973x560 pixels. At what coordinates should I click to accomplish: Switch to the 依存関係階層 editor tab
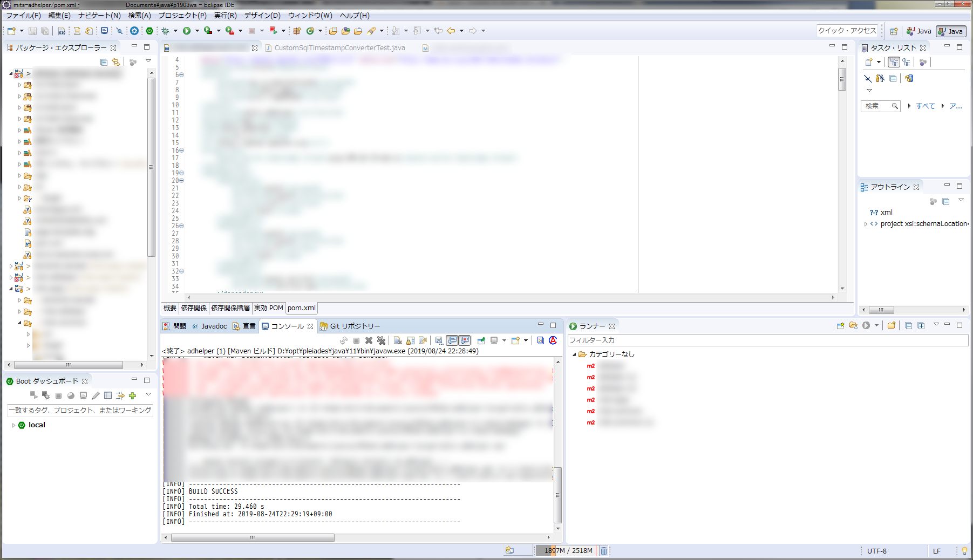point(230,308)
